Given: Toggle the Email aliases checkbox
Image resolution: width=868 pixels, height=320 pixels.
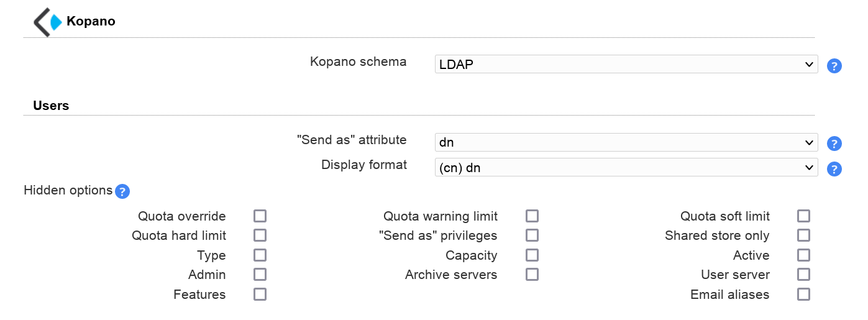Looking at the screenshot, I should (x=804, y=295).
